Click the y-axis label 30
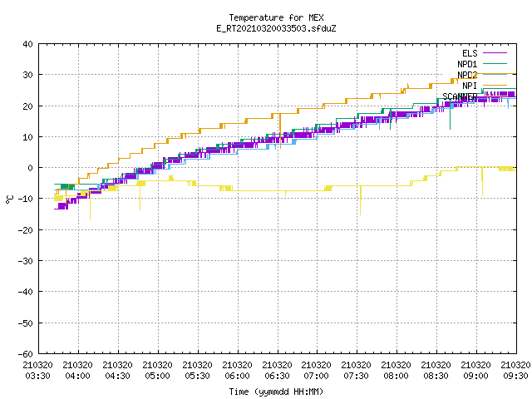 (x=27, y=75)
